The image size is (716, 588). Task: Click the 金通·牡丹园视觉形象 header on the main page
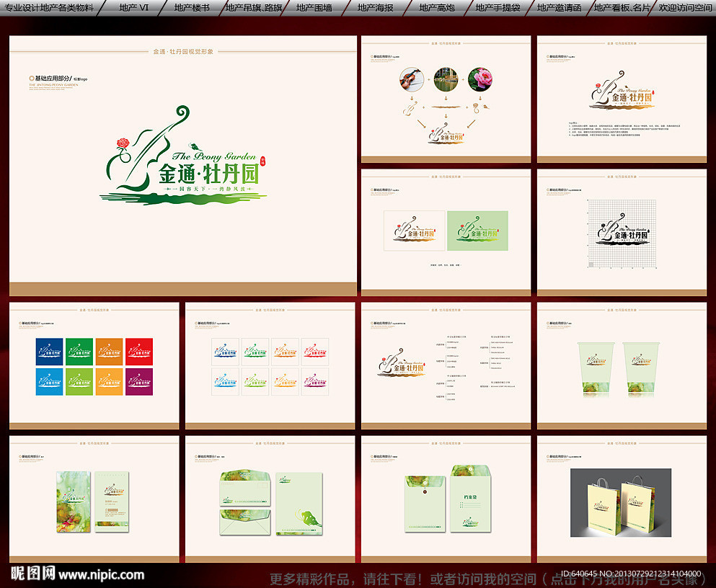tap(183, 52)
